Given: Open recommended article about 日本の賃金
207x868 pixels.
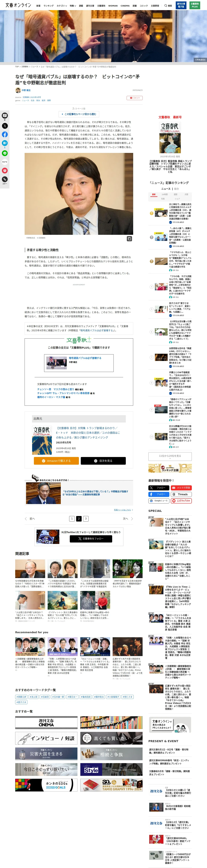Looking at the screenshot, I should click(x=79, y=493).
